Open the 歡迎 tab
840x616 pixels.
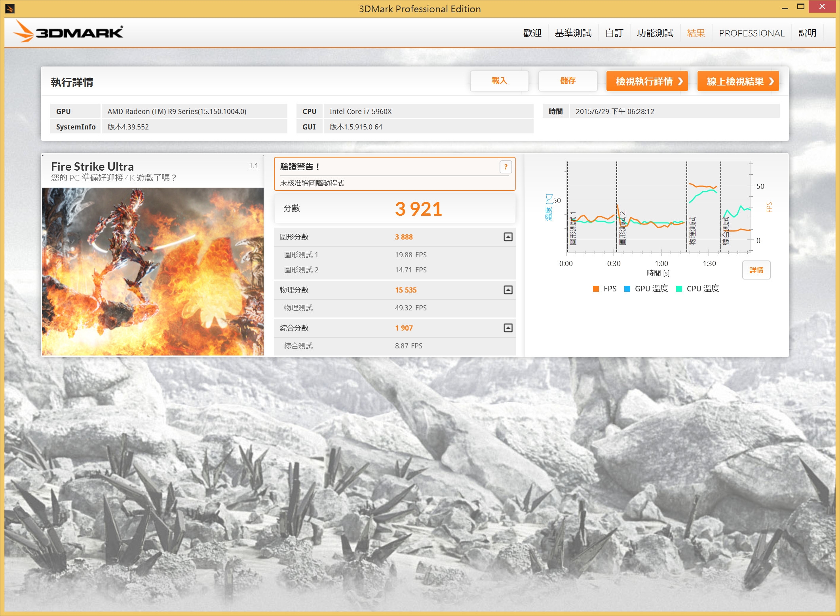[x=532, y=33]
